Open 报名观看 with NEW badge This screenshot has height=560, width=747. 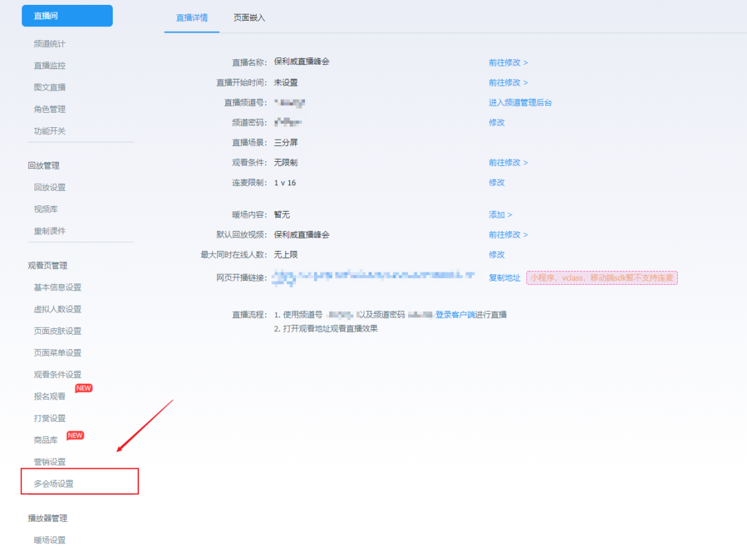[x=50, y=396]
